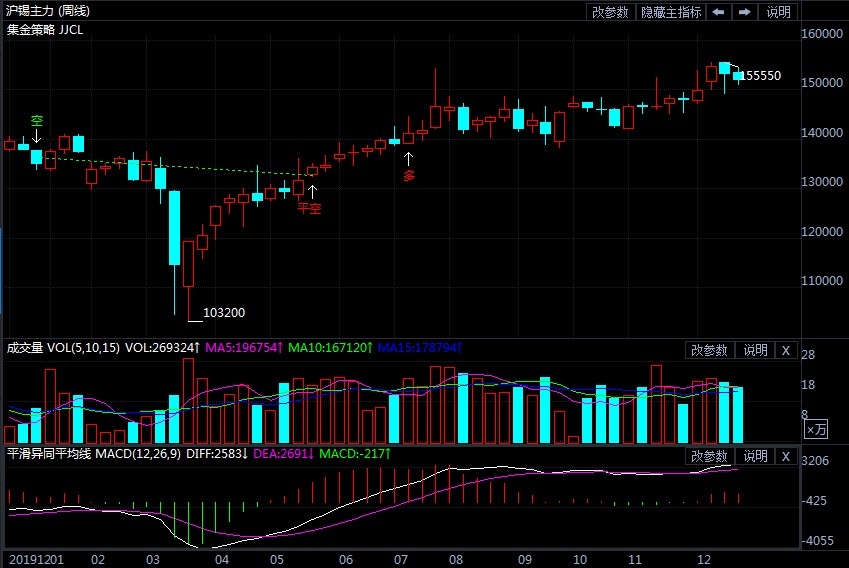This screenshot has width=849, height=568.
Task: Click the 20191201 date on time axis
Action: (x=36, y=559)
